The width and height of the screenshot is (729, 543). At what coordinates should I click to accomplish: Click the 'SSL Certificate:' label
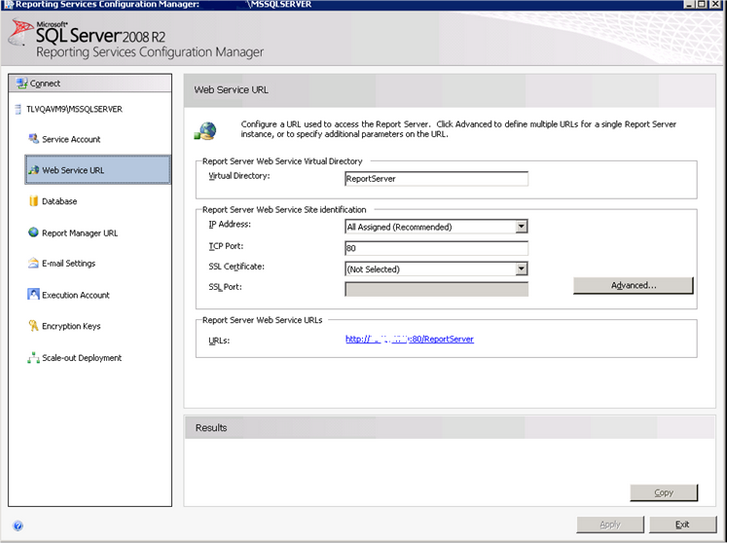[x=236, y=266]
